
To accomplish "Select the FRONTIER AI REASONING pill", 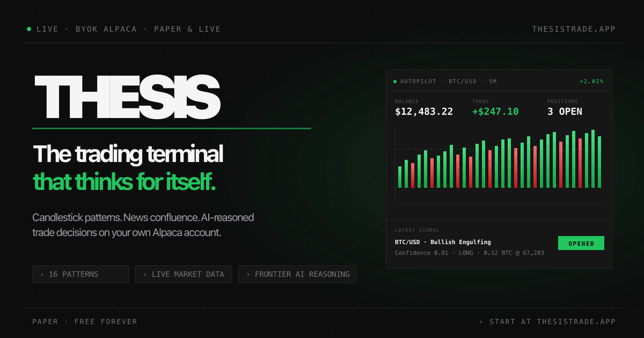I will tap(297, 274).
